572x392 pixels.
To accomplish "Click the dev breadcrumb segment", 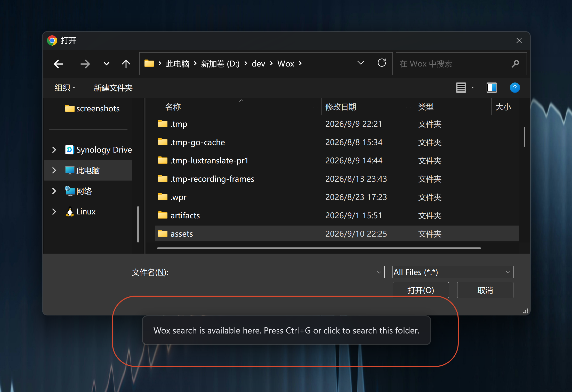I will click(259, 64).
